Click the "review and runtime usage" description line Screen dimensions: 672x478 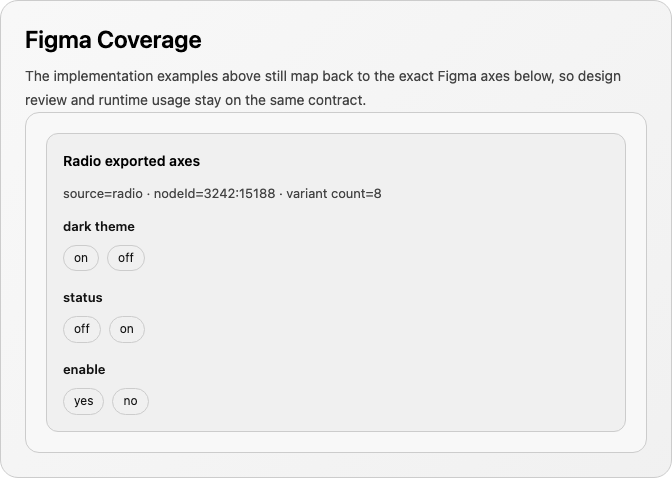pyautogui.click(x=196, y=100)
